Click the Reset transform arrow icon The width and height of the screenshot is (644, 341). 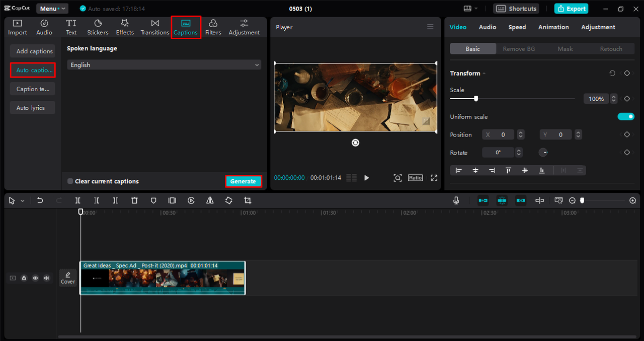click(612, 74)
